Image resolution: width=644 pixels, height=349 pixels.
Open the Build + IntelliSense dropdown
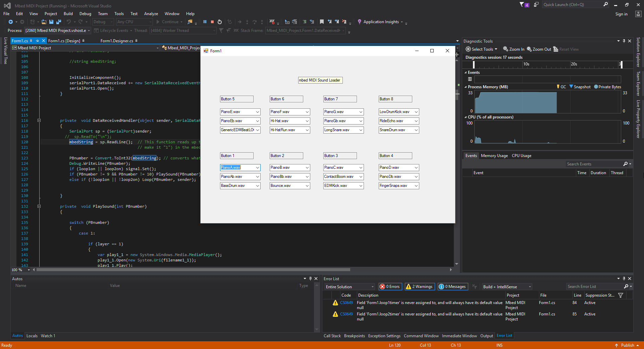coord(507,287)
